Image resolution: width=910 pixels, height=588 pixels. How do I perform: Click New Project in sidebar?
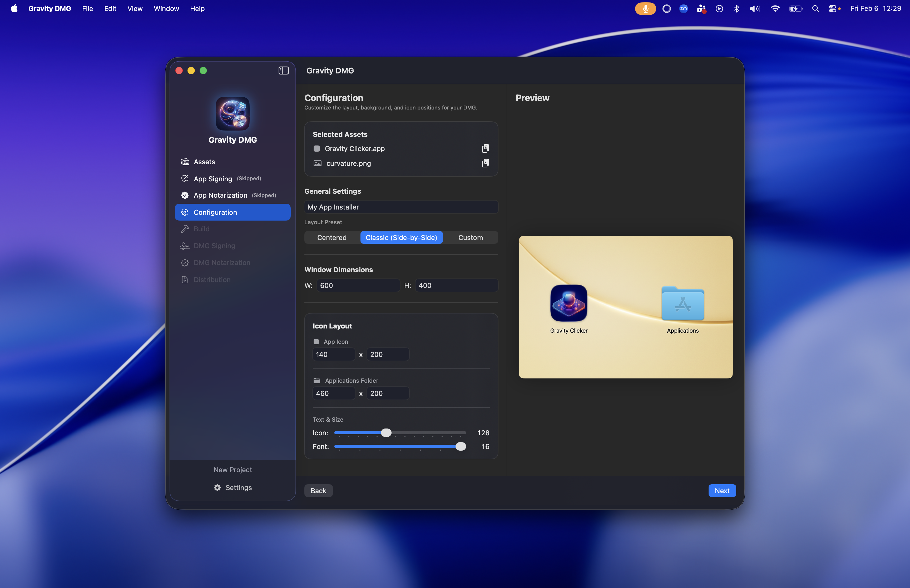pos(233,470)
